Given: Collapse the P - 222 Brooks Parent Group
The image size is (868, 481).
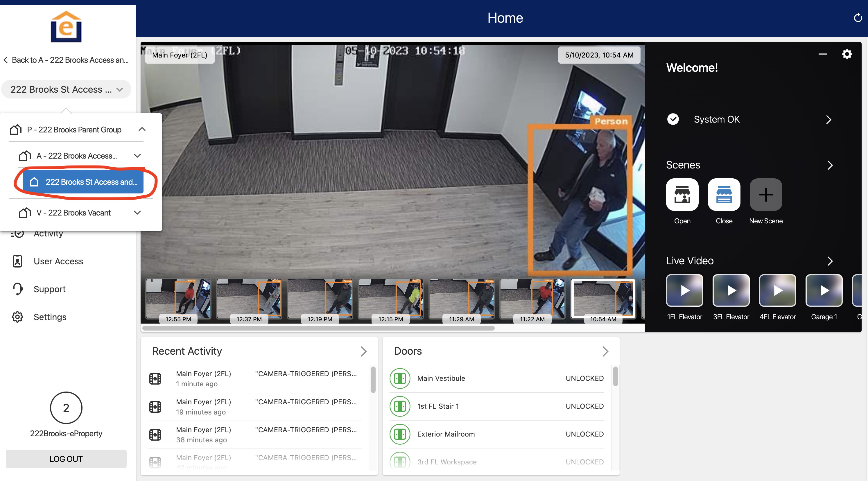Looking at the screenshot, I should point(142,129).
